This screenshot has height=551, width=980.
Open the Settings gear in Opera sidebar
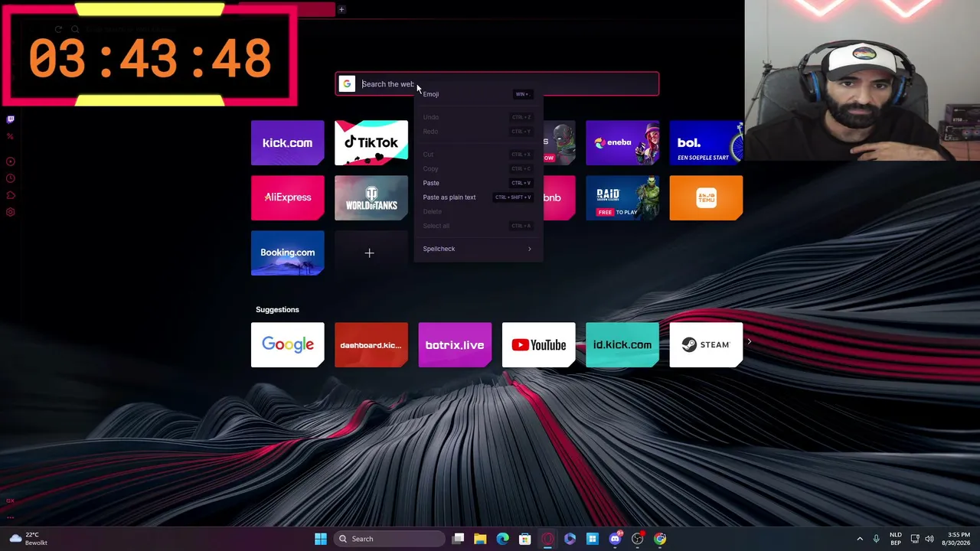point(11,212)
